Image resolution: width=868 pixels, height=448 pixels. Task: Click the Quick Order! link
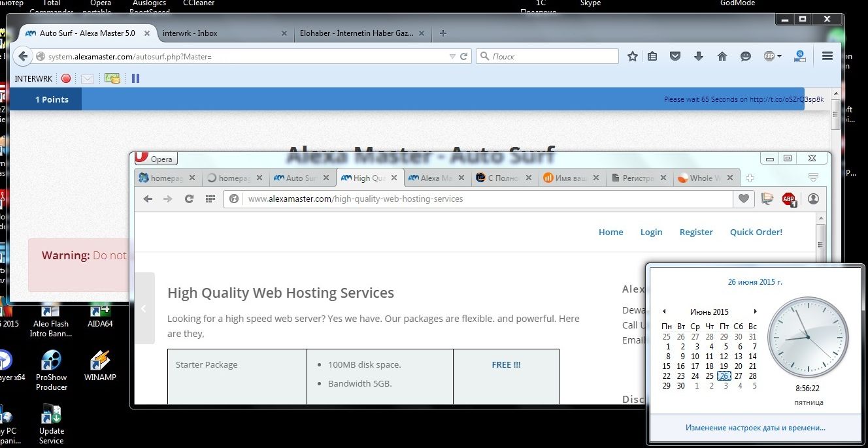756,232
